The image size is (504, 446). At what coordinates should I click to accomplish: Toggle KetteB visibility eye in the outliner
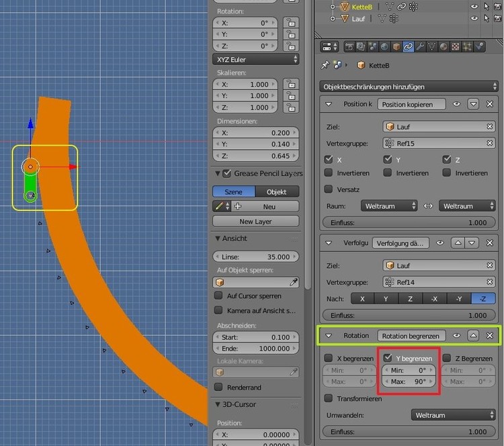tap(474, 7)
